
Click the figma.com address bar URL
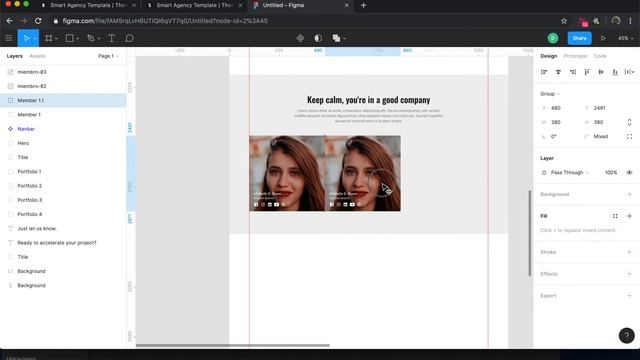tap(165, 21)
